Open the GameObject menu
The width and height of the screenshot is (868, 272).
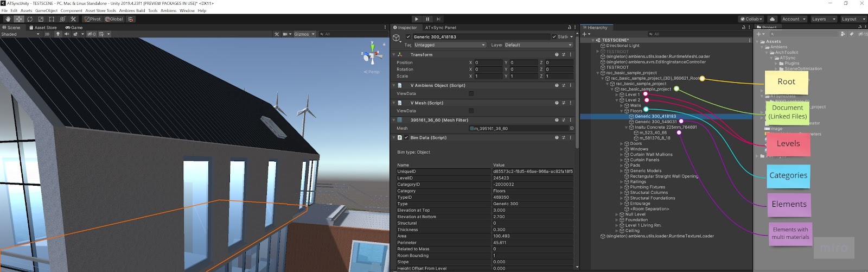(46, 11)
